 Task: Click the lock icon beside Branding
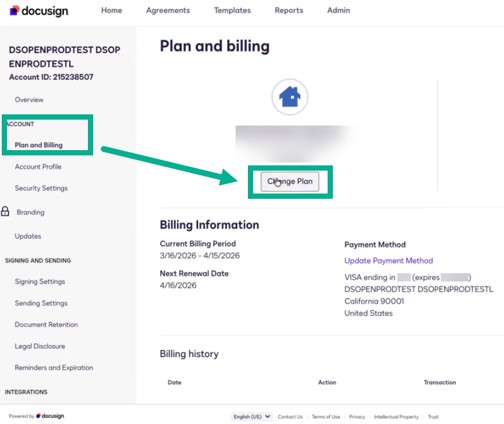click(5, 211)
